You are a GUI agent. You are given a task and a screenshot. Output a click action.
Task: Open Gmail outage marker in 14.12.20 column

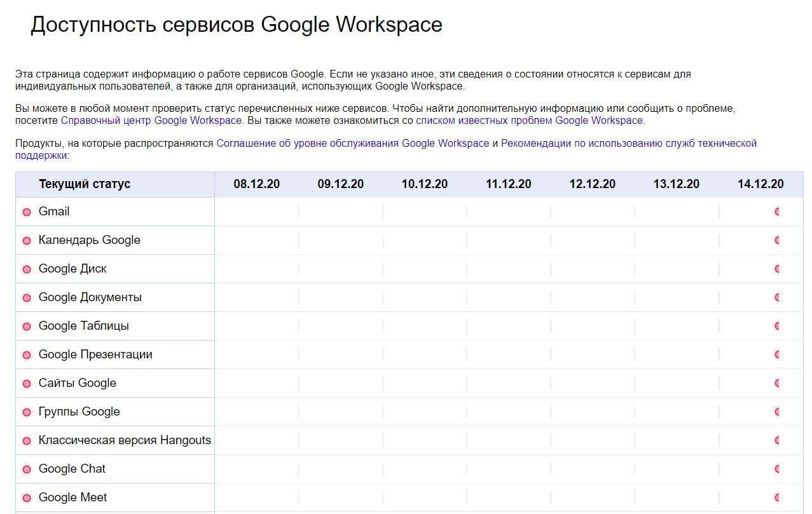(777, 212)
